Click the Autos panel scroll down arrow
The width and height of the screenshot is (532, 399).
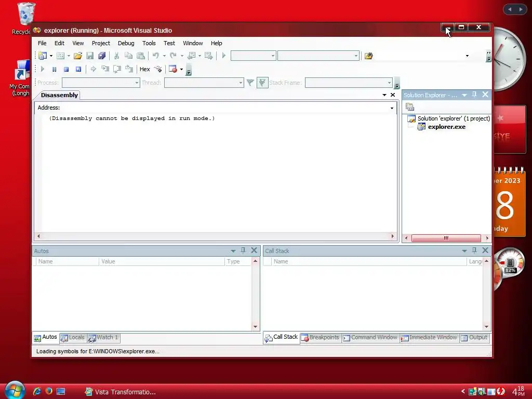click(x=255, y=327)
